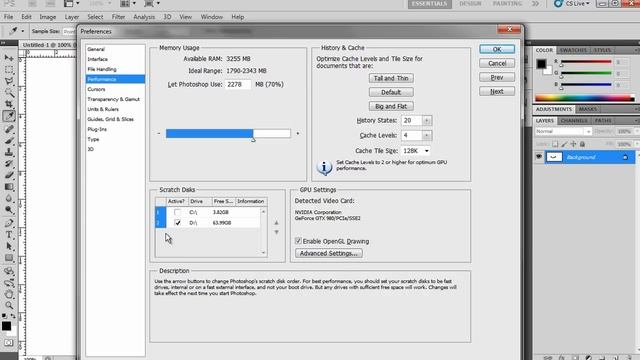The image size is (640, 360).
Task: Select the Brush tool
Action: coord(9,140)
